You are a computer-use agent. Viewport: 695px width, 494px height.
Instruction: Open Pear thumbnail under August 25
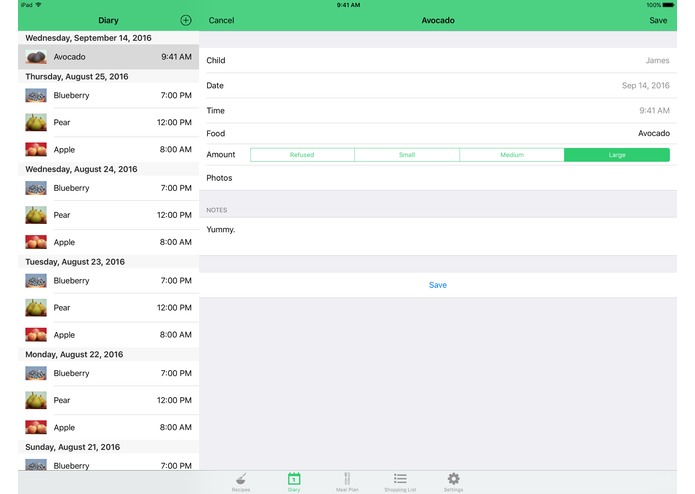coord(36,122)
